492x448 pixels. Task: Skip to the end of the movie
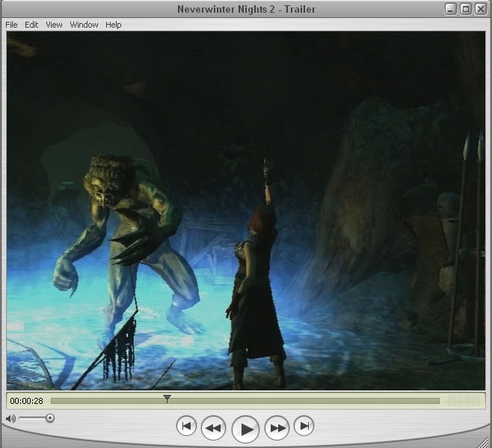304,426
